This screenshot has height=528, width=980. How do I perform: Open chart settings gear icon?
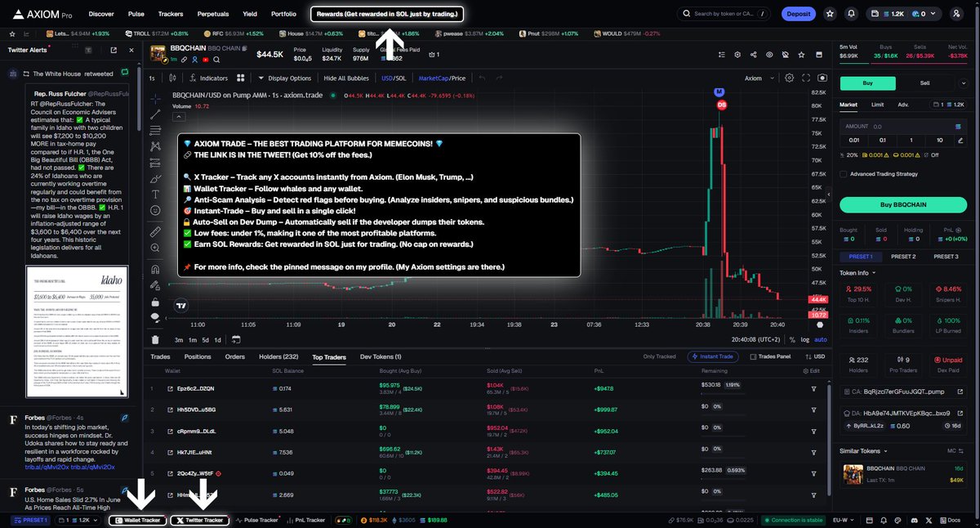(x=789, y=78)
